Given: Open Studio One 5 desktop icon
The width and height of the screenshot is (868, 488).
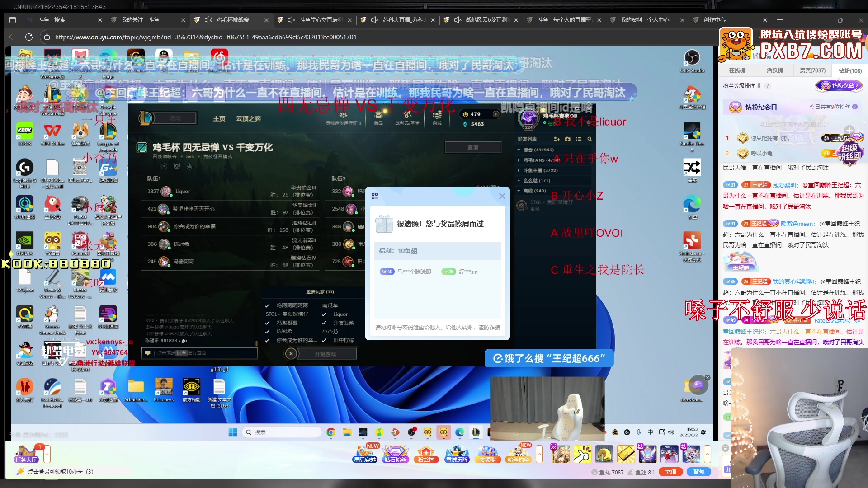Looking at the screenshot, I should (692, 137).
